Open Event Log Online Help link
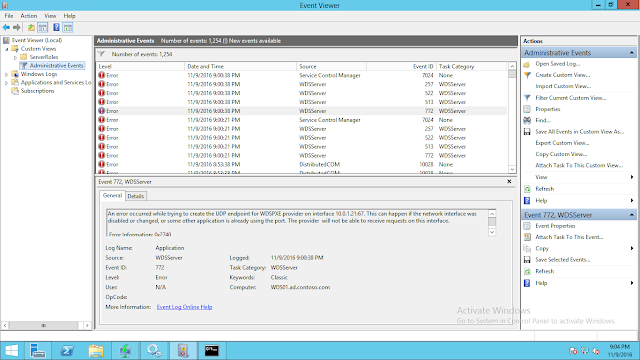This screenshot has width=640, height=360. point(184,307)
